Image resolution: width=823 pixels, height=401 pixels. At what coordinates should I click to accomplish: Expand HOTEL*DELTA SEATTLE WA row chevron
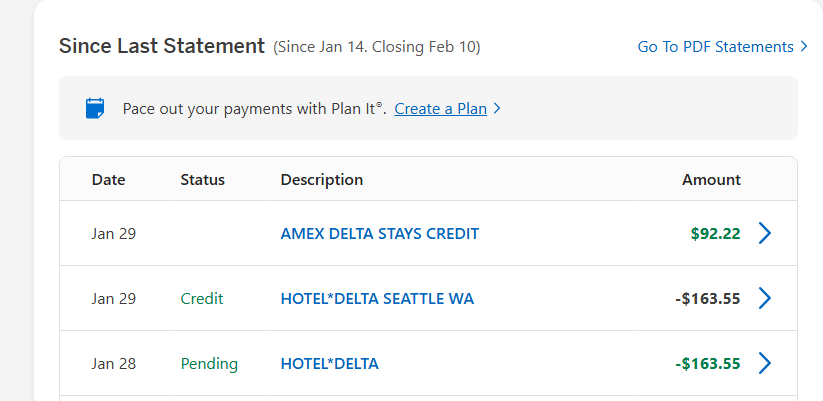pos(765,298)
